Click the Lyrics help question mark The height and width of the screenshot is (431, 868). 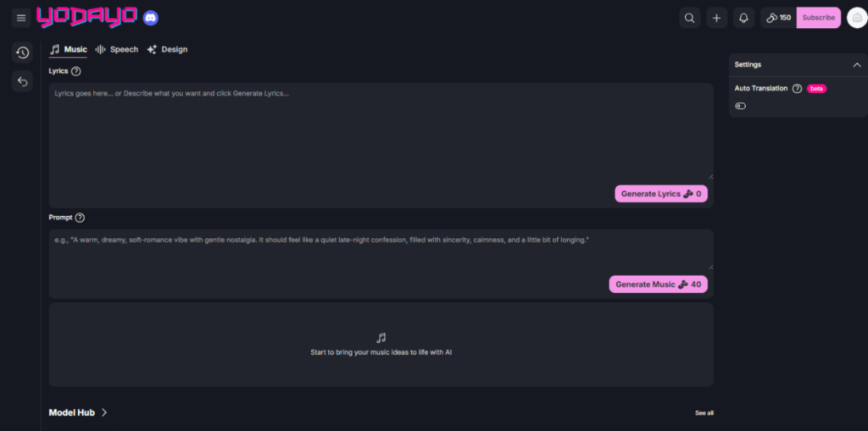click(x=76, y=72)
